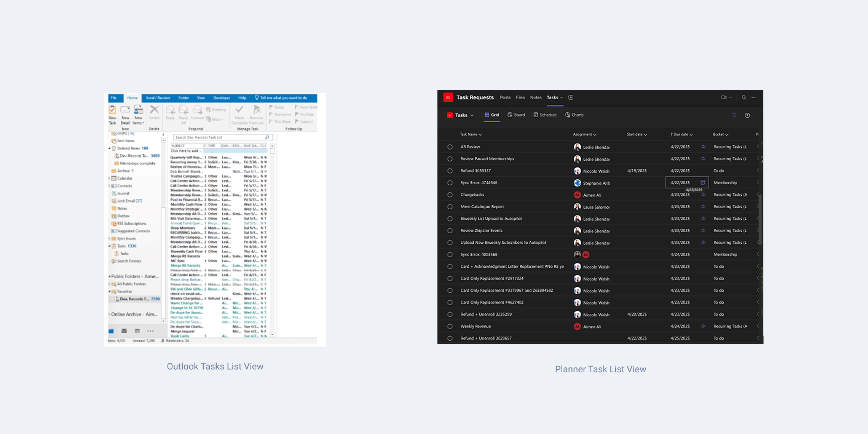Switch to Posts tab in Teams
This screenshot has width=868, height=434.
pyautogui.click(x=505, y=97)
